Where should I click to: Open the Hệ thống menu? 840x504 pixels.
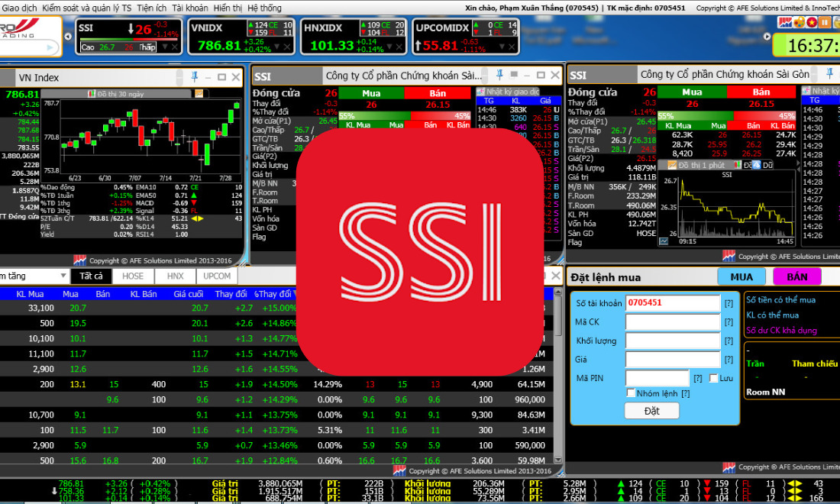[264, 8]
